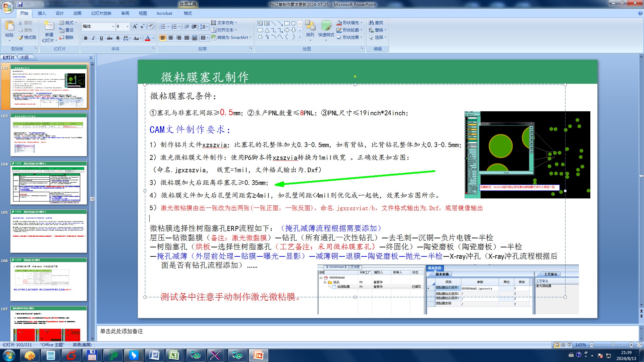Expand the 形状填充 shape fill dropdown
The width and height of the screenshot is (644, 362).
click(x=361, y=23)
